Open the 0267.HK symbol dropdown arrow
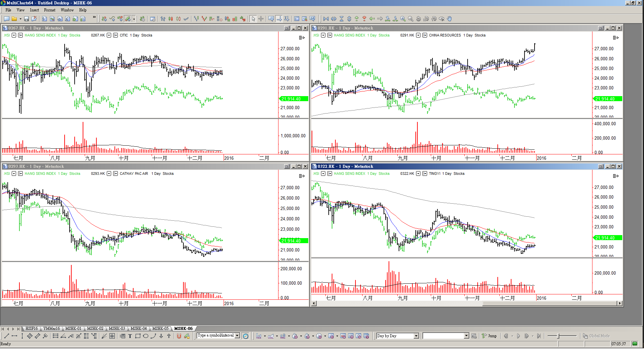644x354 pixels. pyautogui.click(x=109, y=35)
